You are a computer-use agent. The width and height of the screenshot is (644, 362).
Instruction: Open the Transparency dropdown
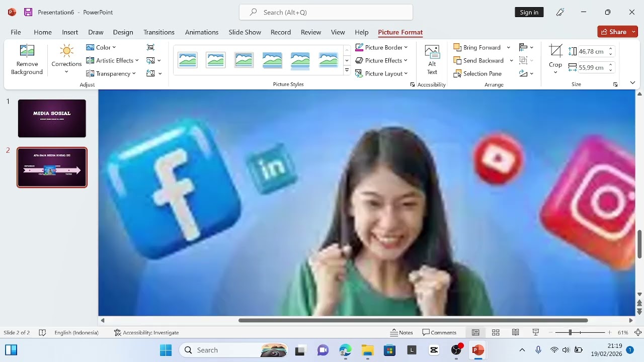[x=111, y=73]
